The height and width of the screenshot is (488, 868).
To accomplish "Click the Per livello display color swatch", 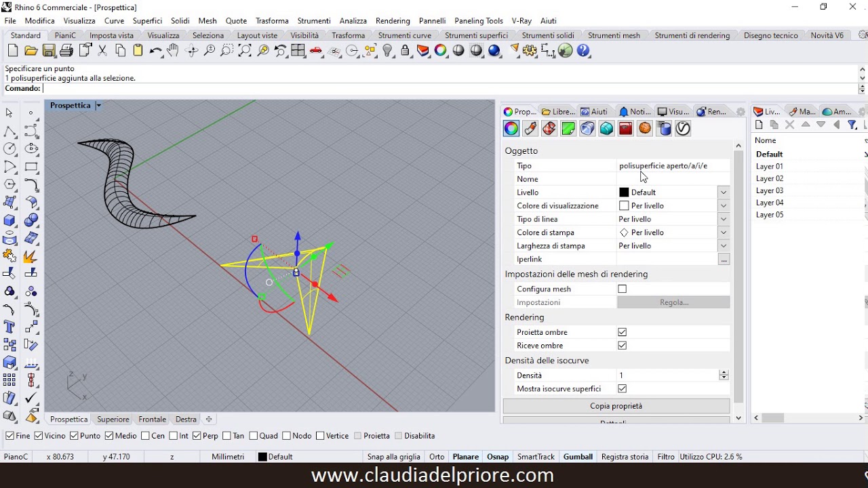I will tap(624, 206).
